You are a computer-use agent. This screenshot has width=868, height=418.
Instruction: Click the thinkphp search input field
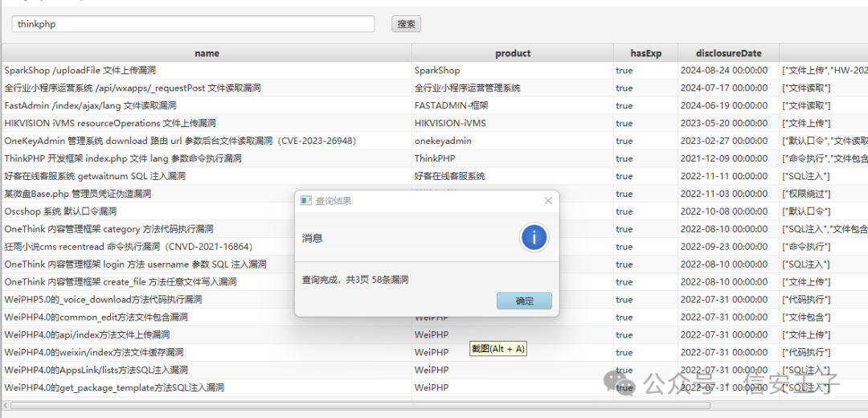(193, 24)
